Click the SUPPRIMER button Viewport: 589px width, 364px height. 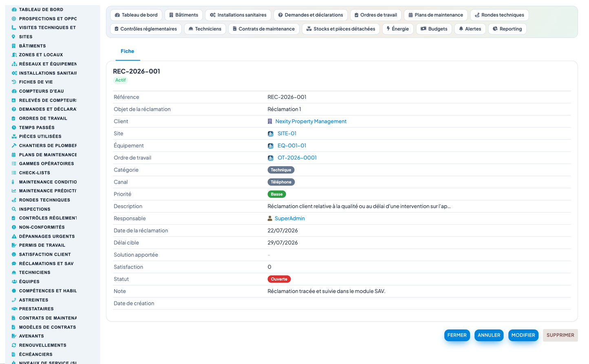pos(560,335)
